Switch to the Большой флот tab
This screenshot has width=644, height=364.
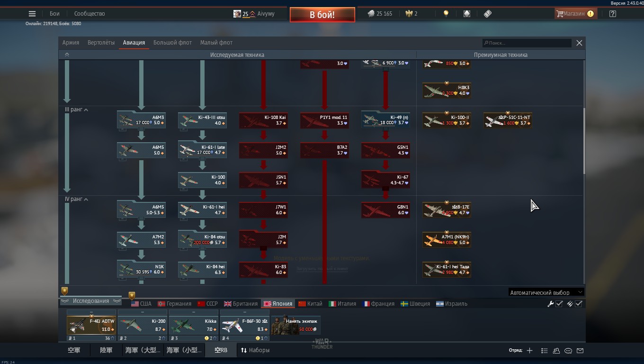tap(173, 43)
